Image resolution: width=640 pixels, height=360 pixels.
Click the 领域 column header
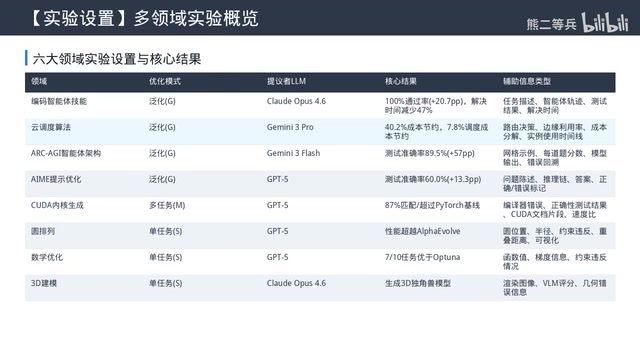pyautogui.click(x=39, y=81)
